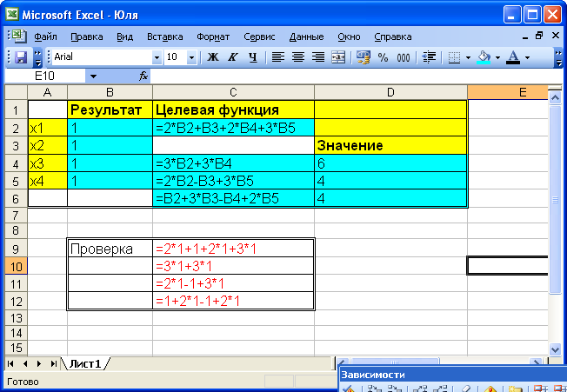Select the Значение cell
Viewport: 567px width, 392px height.
pyautogui.click(x=390, y=145)
